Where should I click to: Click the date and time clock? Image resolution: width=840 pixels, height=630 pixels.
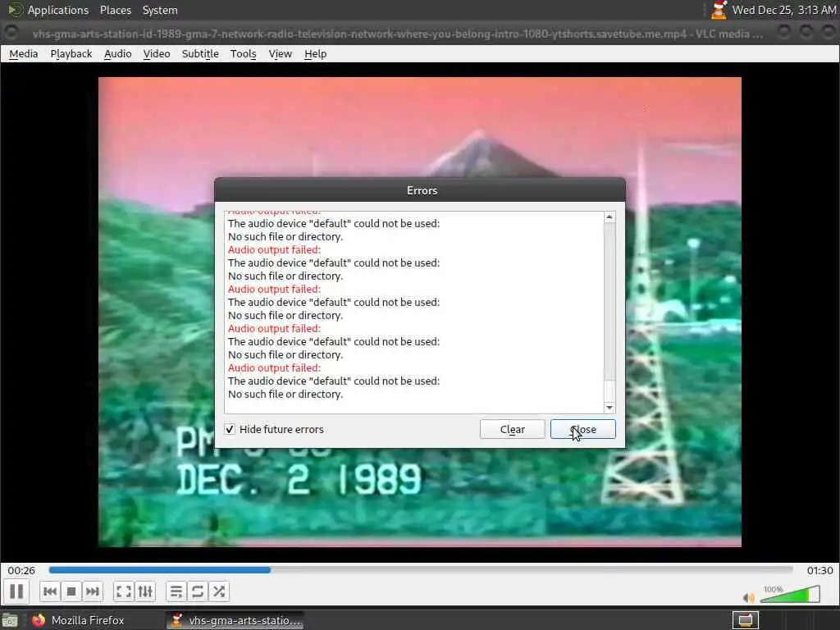coord(783,10)
